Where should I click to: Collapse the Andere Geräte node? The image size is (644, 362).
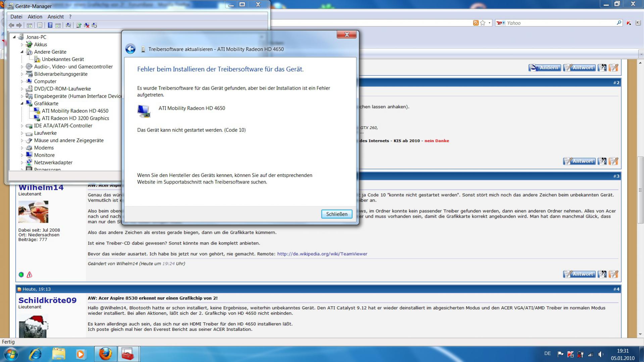(22, 52)
